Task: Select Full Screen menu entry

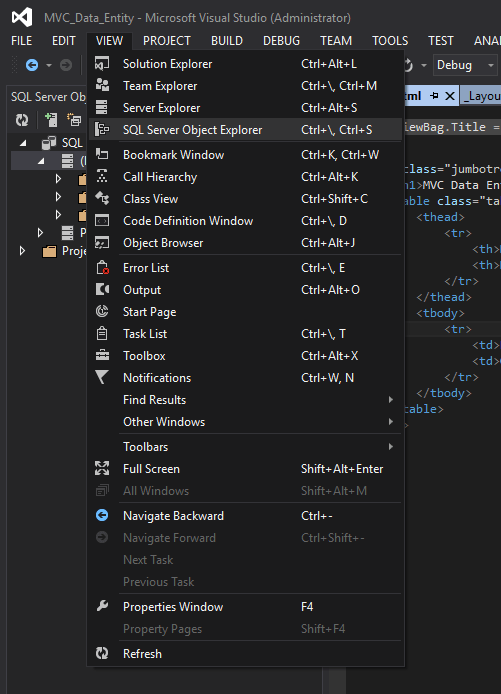Action: [x=246, y=469]
